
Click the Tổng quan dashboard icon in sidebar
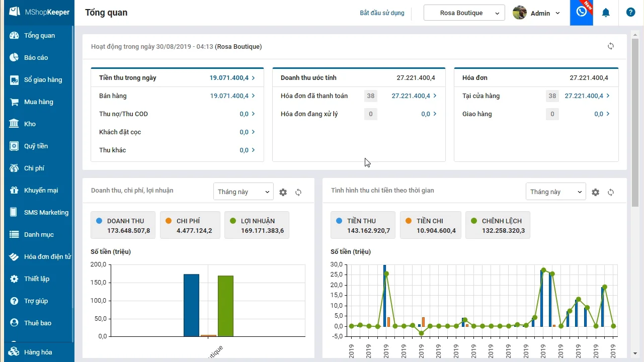click(x=14, y=36)
